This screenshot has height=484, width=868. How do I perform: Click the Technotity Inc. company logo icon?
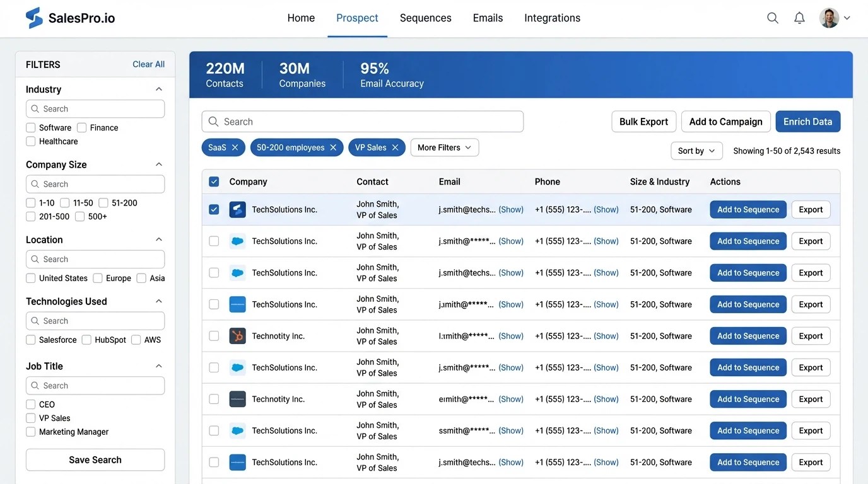pyautogui.click(x=237, y=336)
